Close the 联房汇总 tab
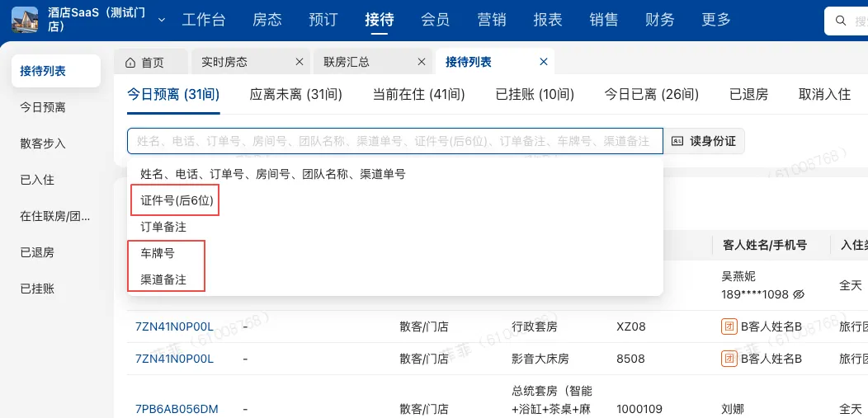Viewport: 868px width, 418px height. point(422,62)
